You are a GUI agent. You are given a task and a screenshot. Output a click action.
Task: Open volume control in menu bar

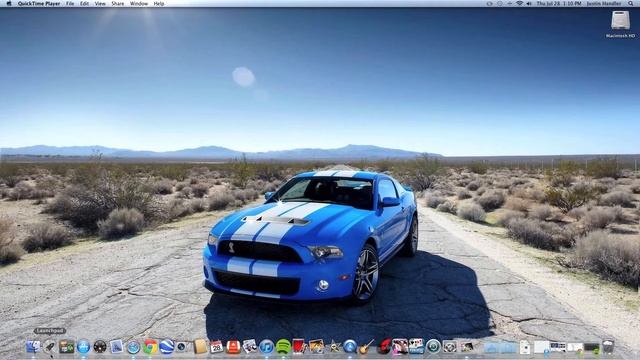[529, 3]
